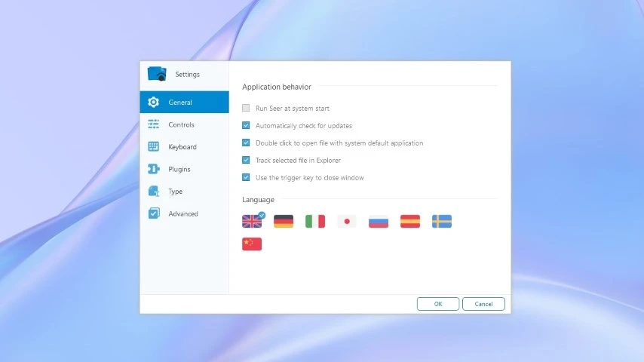The image size is (644, 362).
Task: Click the General gear icon
Action: [x=153, y=102]
